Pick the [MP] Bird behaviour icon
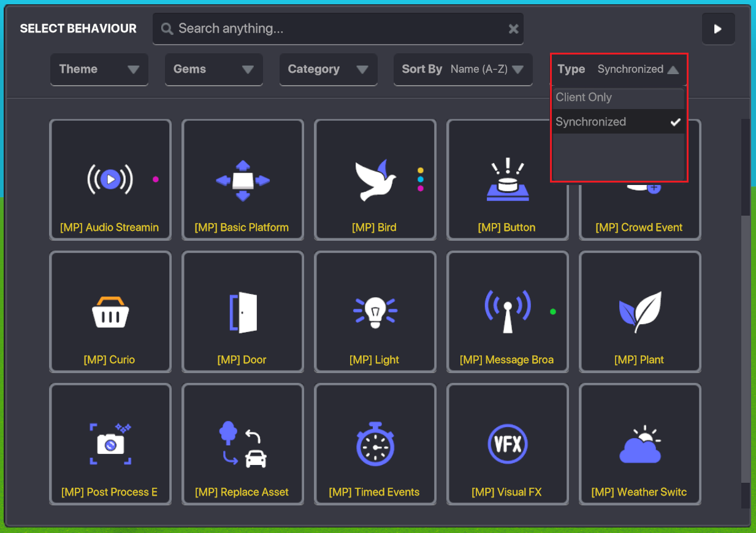Screen dimensions: 756x533 [x=375, y=180]
